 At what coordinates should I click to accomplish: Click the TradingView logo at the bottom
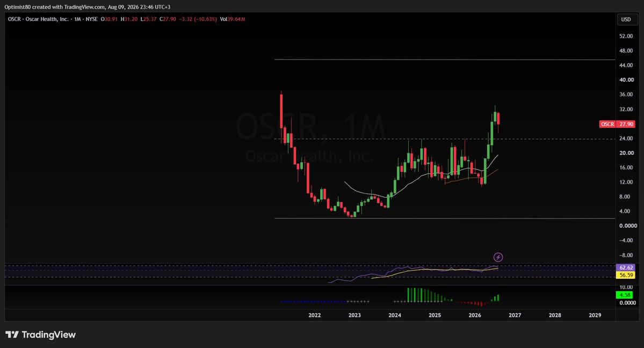tap(40, 335)
